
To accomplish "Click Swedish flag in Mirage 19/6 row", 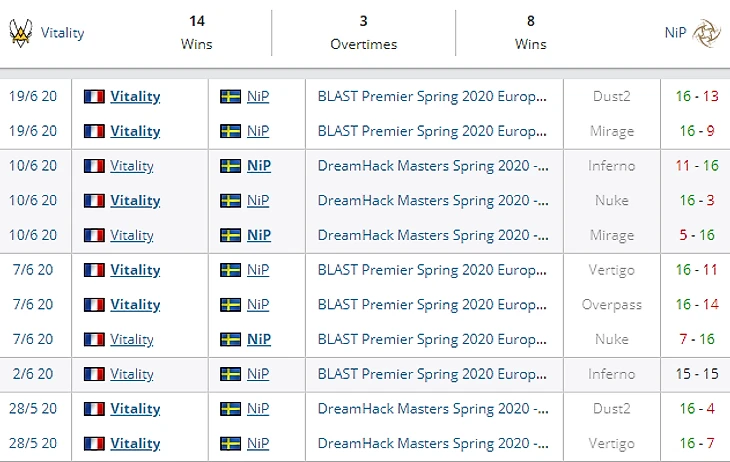I will coord(230,131).
